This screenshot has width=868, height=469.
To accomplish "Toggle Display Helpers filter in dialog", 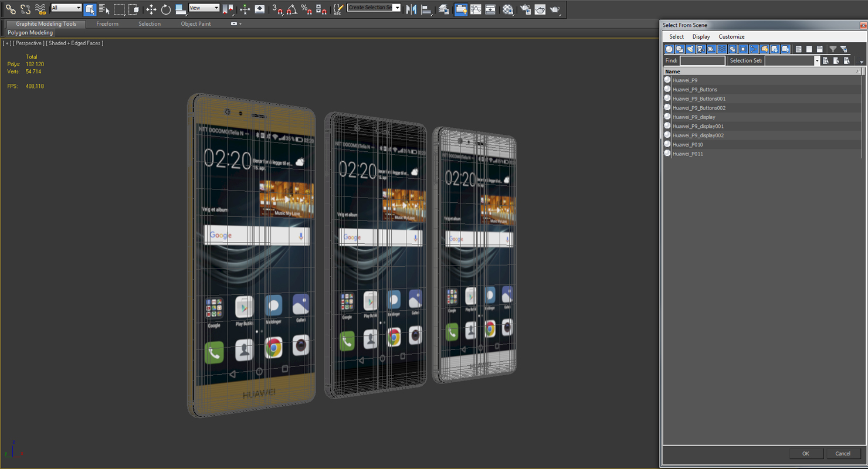I will click(711, 49).
